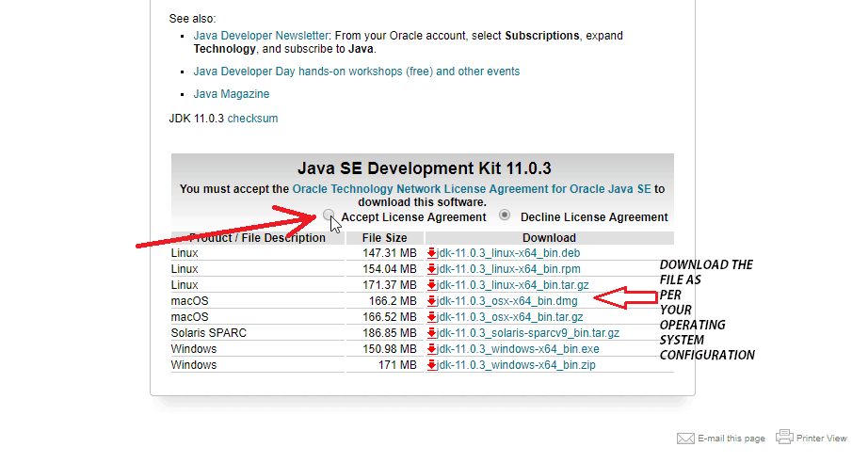This screenshot has width=868, height=463.
Task: Select Accept License Agreement radio button
Action: coord(328,216)
